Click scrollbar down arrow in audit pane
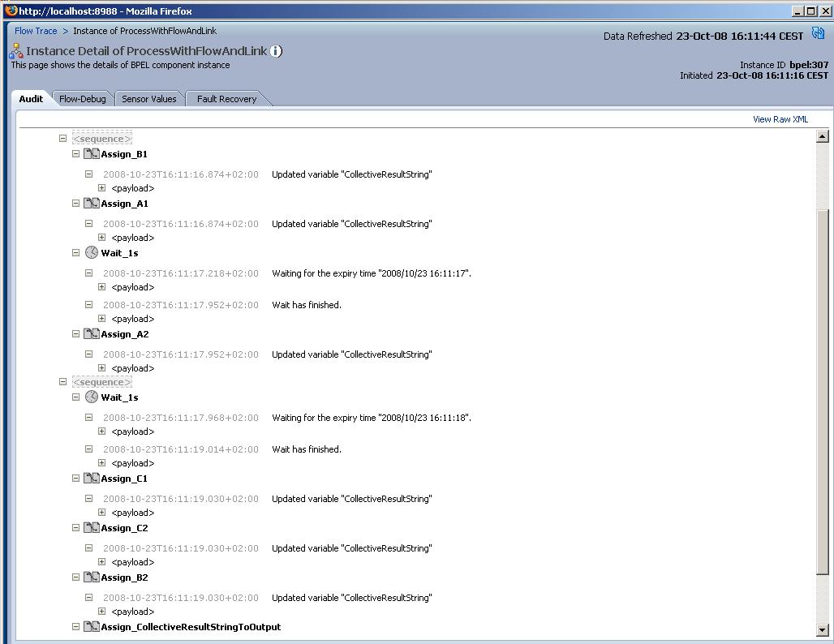The width and height of the screenshot is (834, 644). coord(823,630)
